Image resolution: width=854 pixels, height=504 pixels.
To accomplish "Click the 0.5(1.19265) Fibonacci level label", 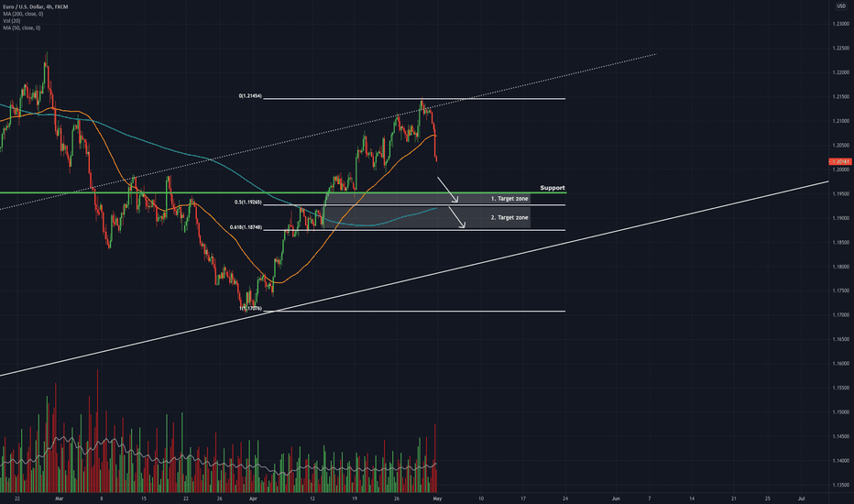I will coord(247,203).
